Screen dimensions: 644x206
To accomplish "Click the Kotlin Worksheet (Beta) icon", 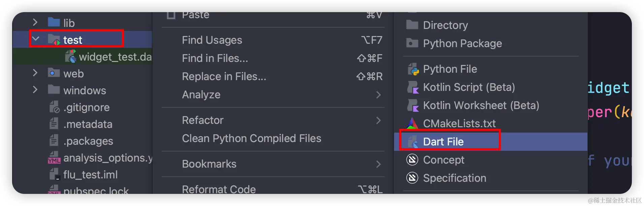I will pyautogui.click(x=413, y=106).
